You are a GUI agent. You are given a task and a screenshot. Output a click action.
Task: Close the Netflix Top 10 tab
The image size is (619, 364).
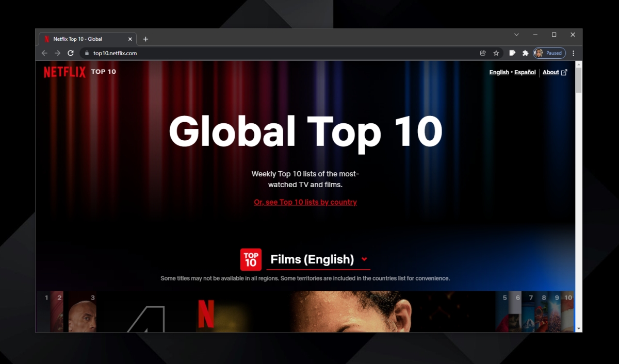click(130, 39)
